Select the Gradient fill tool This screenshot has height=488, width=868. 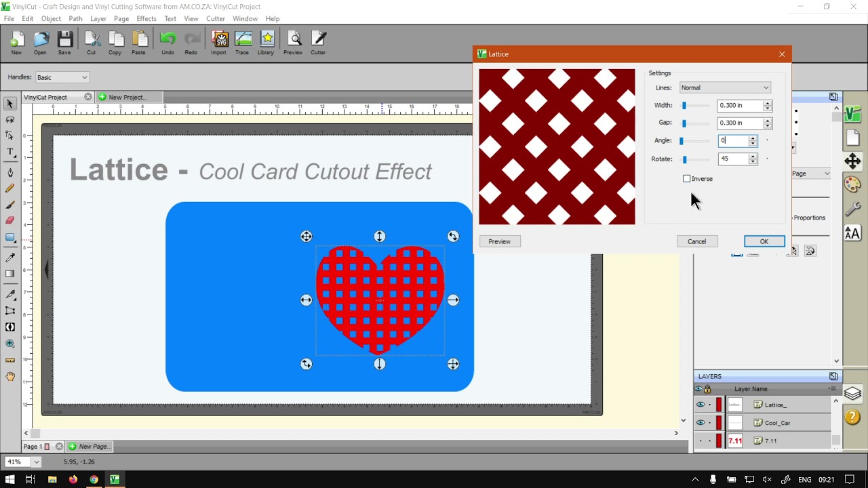[x=10, y=274]
